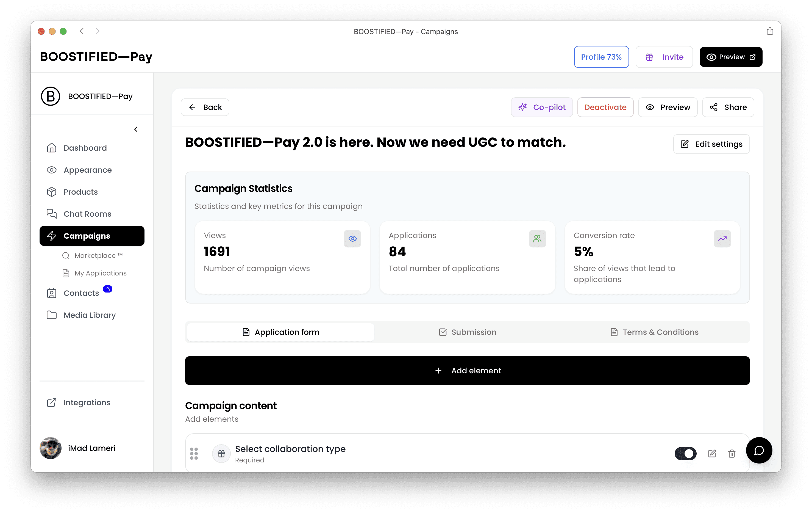This screenshot has width=812, height=513.
Task: Edit the Select collaboration type element
Action: (712, 454)
